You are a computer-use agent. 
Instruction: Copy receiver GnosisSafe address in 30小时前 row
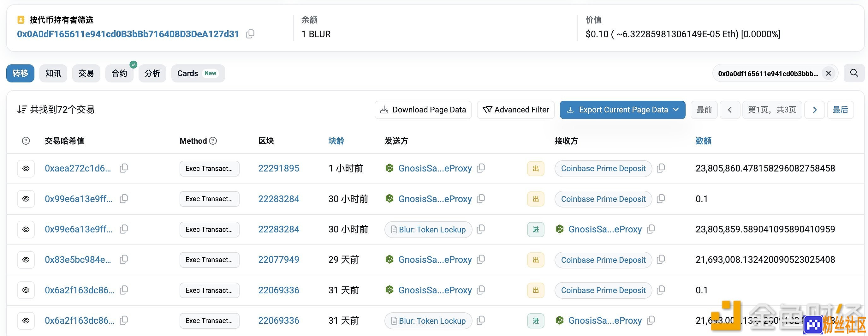[651, 229]
